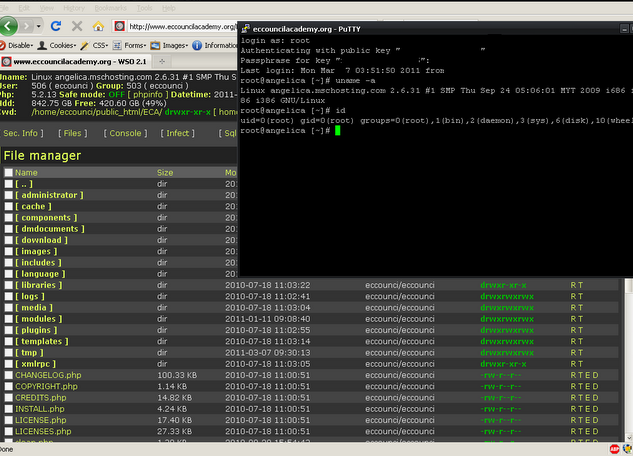
Task: Check the box for administrator folder
Action: (x=8, y=195)
